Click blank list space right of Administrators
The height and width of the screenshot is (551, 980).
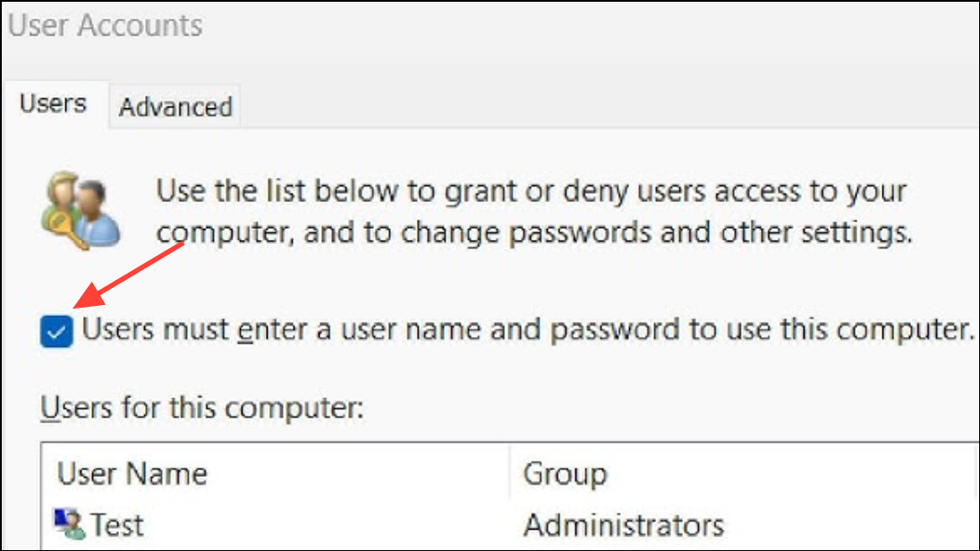tap(850, 525)
